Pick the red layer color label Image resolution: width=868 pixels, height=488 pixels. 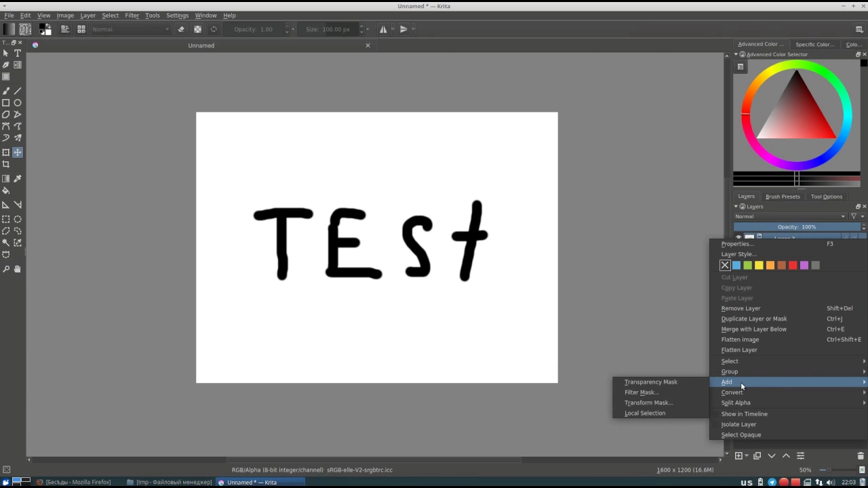pyautogui.click(x=793, y=266)
